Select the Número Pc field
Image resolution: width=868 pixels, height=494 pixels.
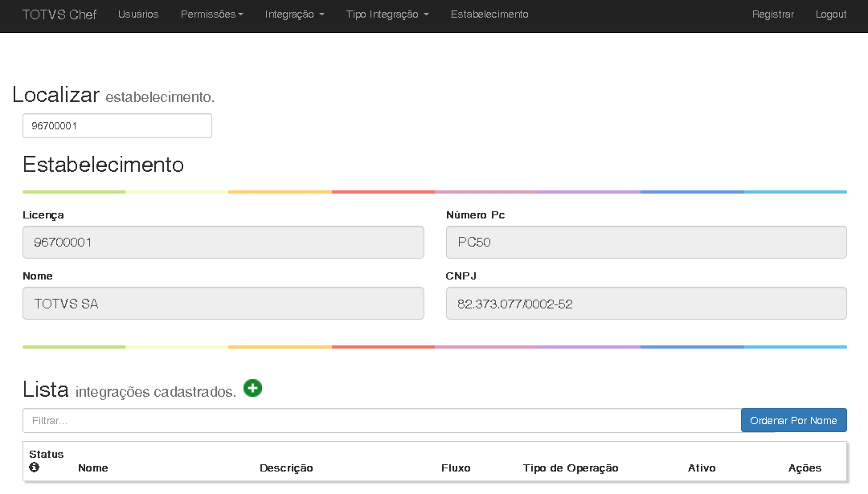pyautogui.click(x=646, y=242)
